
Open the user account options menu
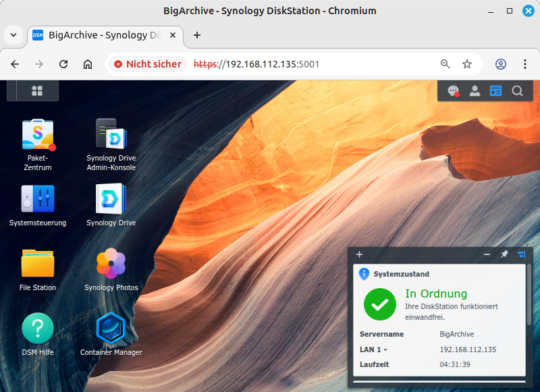click(475, 90)
